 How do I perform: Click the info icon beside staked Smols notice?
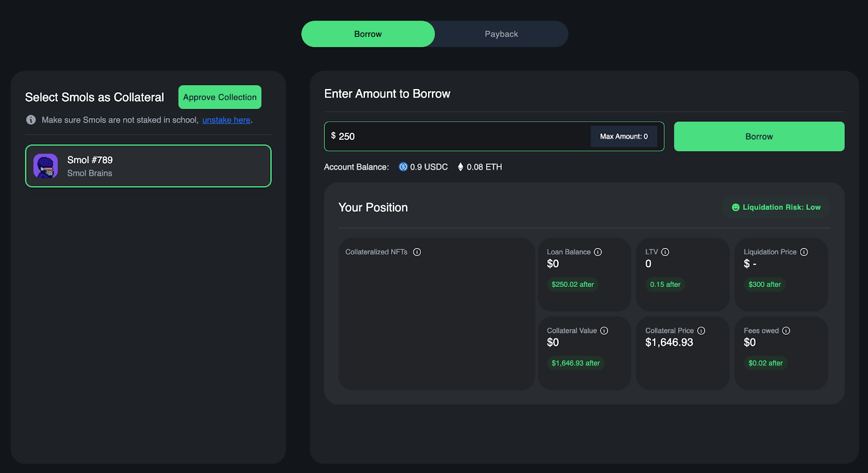pos(31,120)
